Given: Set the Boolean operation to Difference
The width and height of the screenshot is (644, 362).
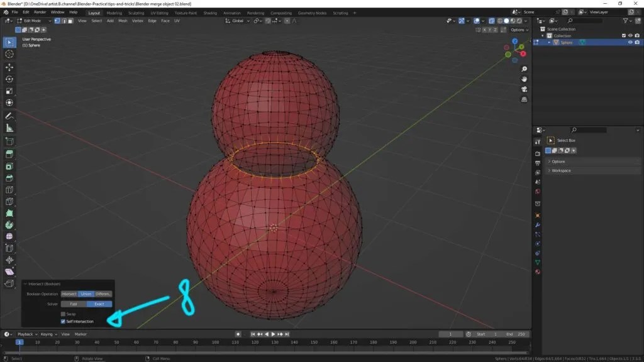Looking at the screenshot, I should [103, 294].
